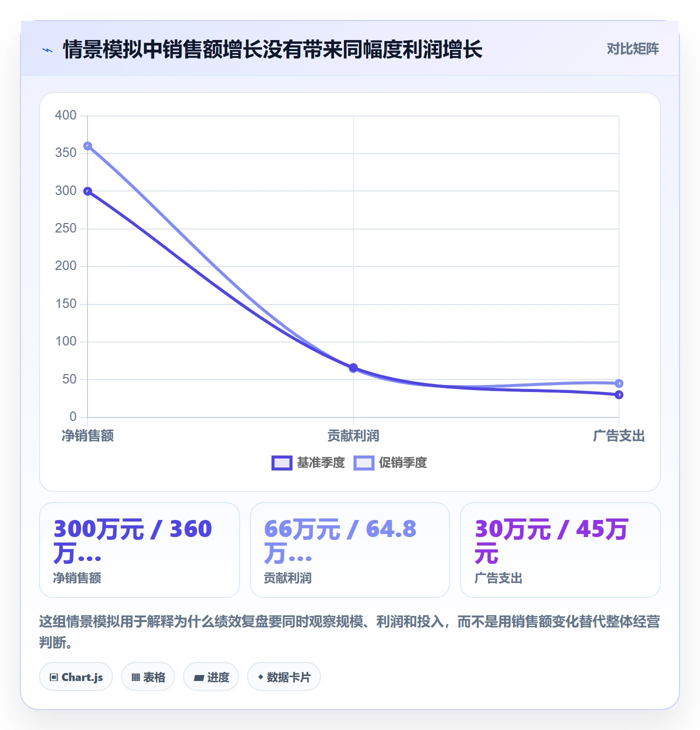Click the 广告支出 x-axis label
Viewport: 700px width, 730px height.
coord(619,436)
